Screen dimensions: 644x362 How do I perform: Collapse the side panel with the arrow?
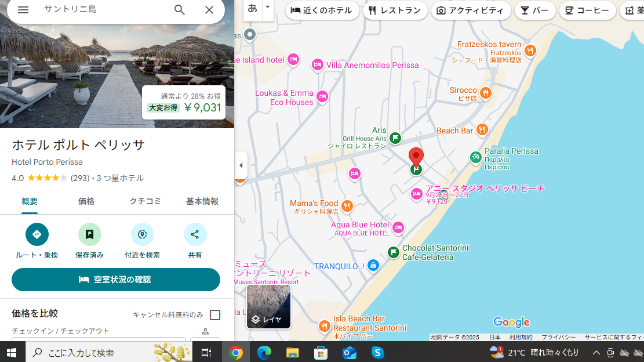click(x=241, y=165)
